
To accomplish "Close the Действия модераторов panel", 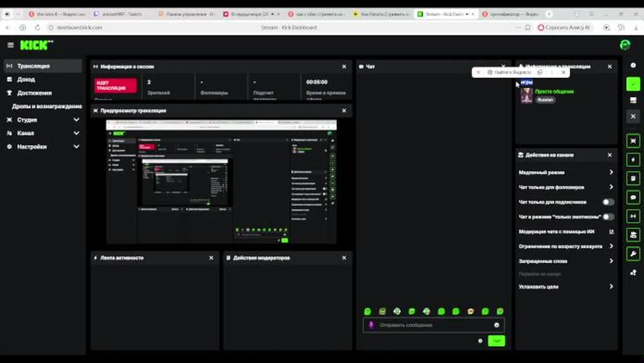I will (344, 258).
